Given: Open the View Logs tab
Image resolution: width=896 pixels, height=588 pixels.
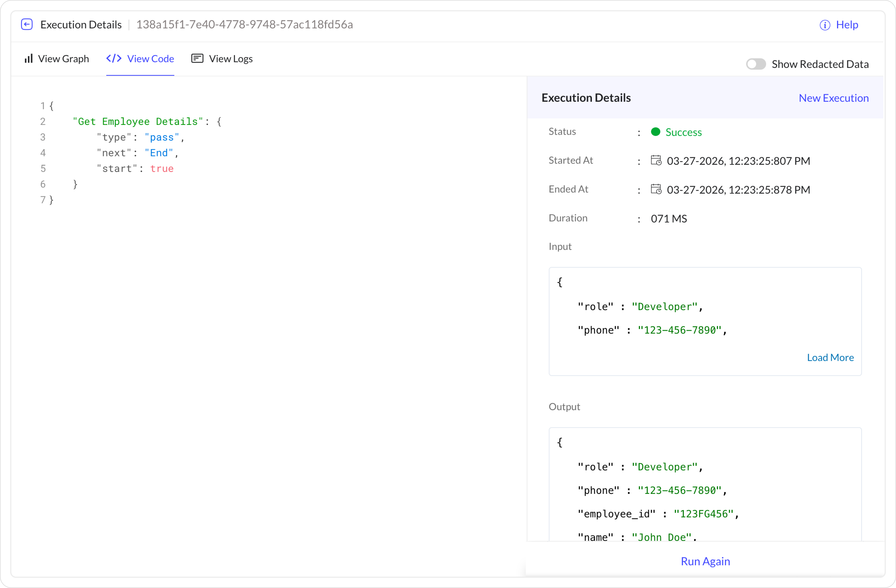Looking at the screenshot, I should click(230, 59).
